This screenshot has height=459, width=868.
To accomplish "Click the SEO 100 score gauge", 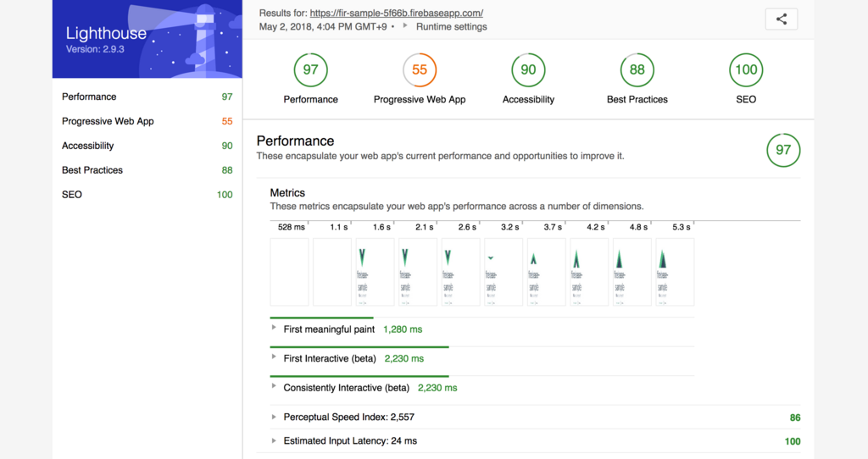I will pyautogui.click(x=746, y=69).
